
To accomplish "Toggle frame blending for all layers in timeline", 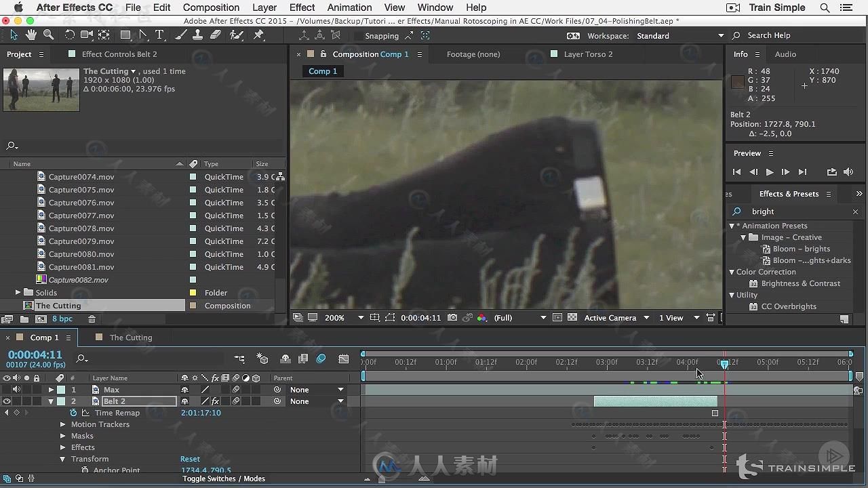I will click(x=303, y=359).
